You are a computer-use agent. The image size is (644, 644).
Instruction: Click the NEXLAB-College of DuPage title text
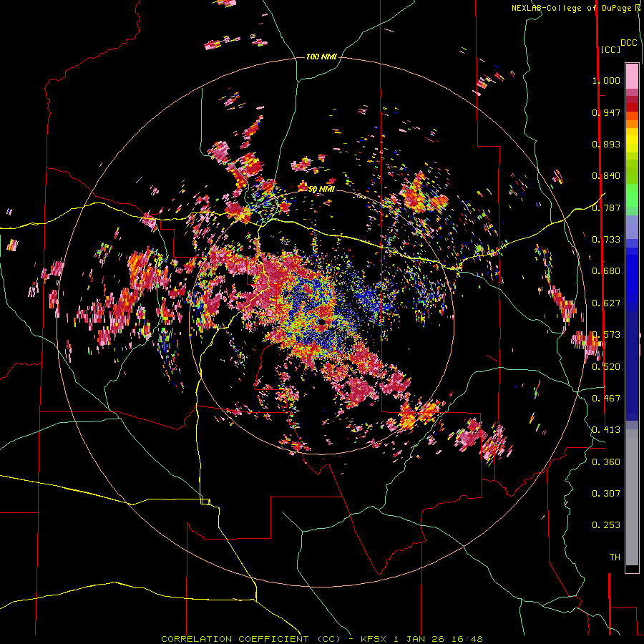pyautogui.click(x=573, y=8)
